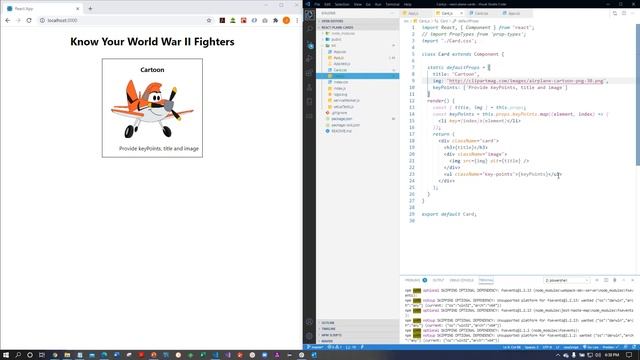Screen dimensions: 640x360
Task: Close the terminal panel
Action: [633, 280]
